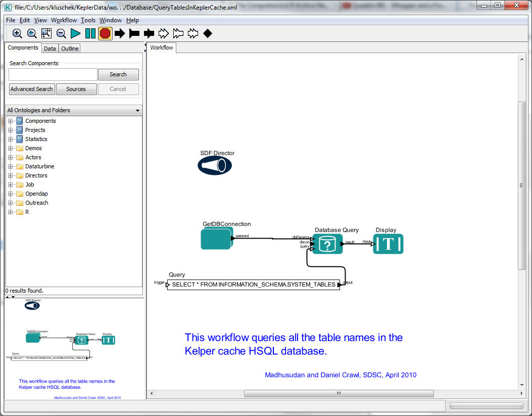Select the Query SELECT statement box
Viewport: 532px width, 416px height.
click(x=254, y=285)
